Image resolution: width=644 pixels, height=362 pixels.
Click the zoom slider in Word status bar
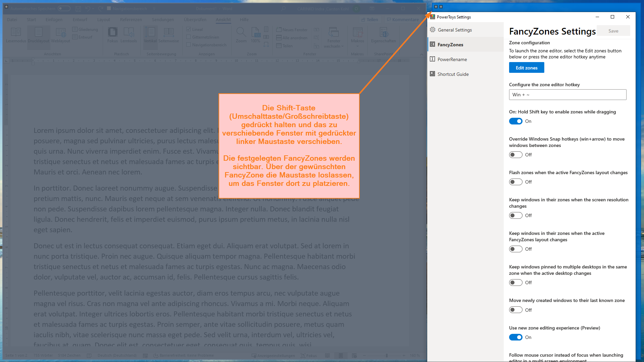(387, 355)
